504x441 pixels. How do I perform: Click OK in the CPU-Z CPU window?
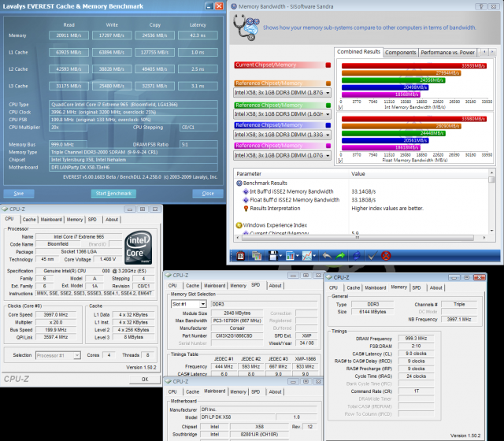(x=145, y=380)
